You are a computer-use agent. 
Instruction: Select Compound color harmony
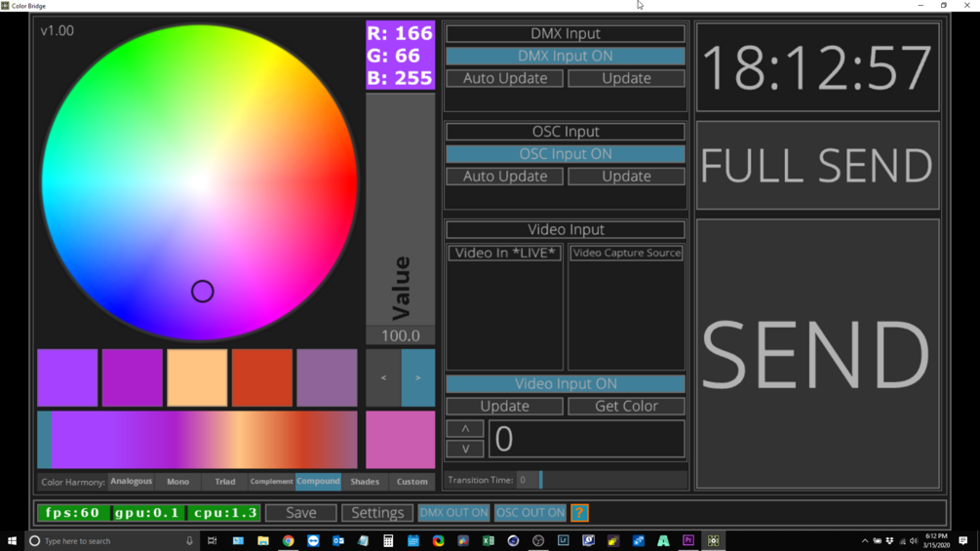coord(318,481)
